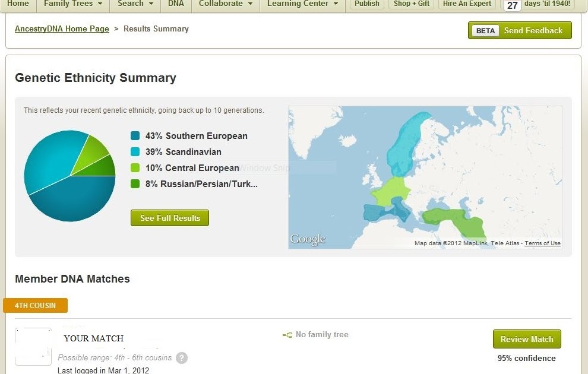Select the Southern European legend color swatch
The image size is (588, 374).
point(135,136)
